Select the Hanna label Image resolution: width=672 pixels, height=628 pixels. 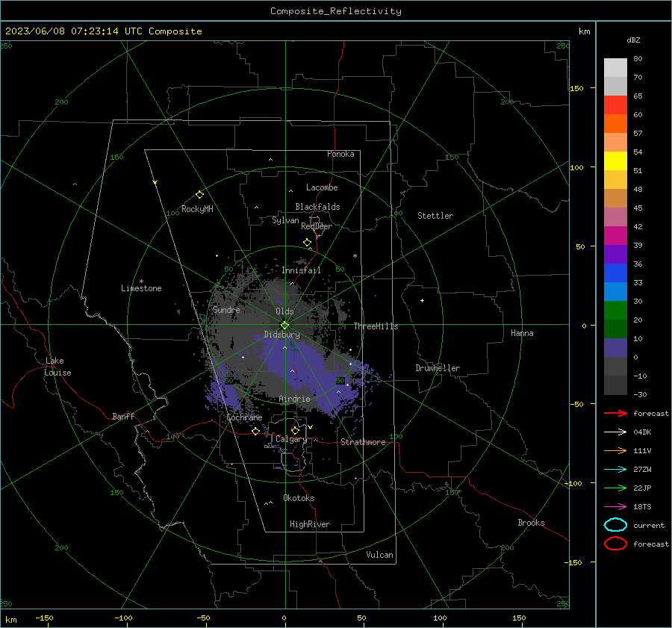coord(522,333)
